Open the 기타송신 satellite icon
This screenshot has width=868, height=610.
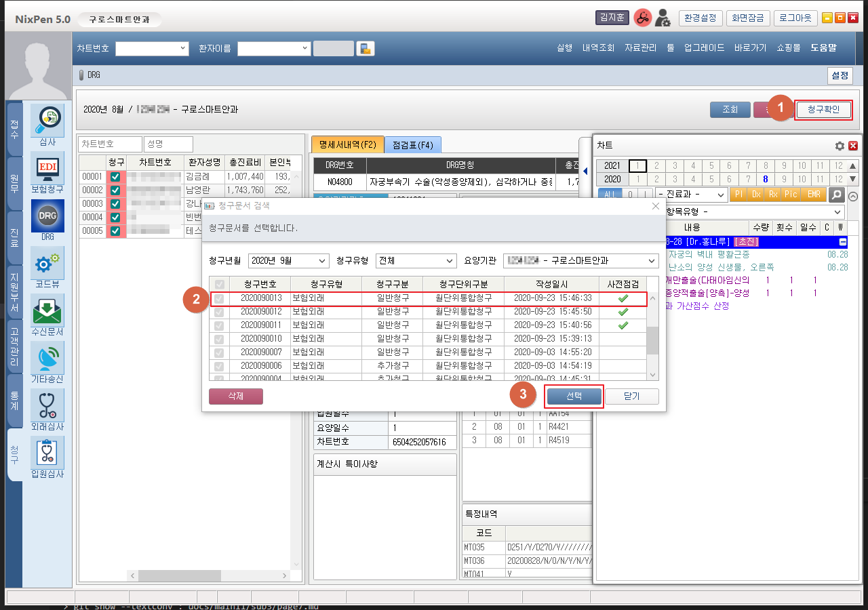click(x=47, y=358)
